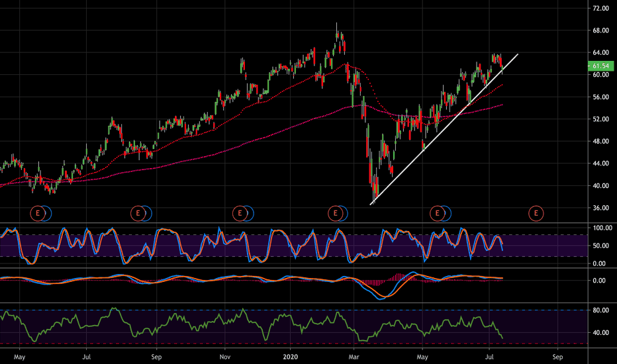The width and height of the screenshot is (617, 364).
Task: Select the white ascending trendline drawing
Action: click(444, 129)
